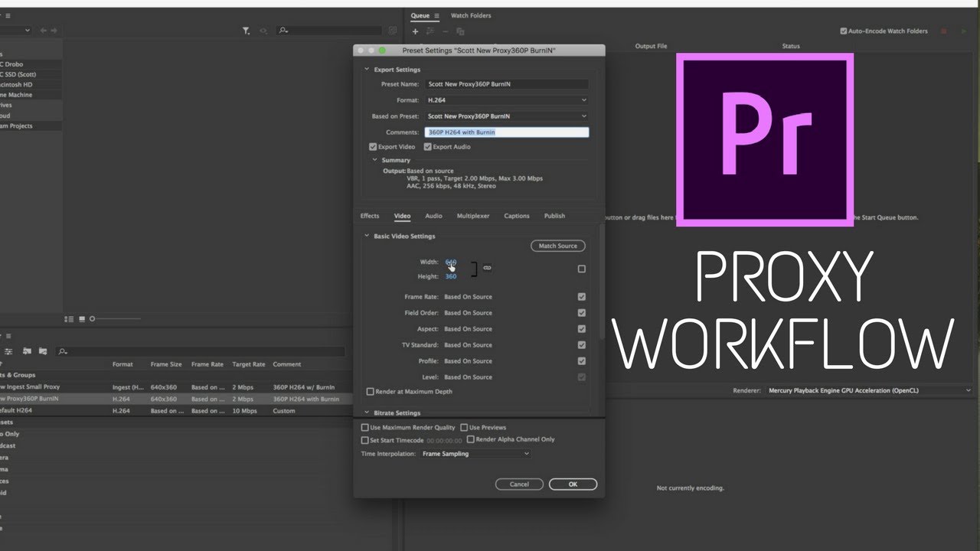The width and height of the screenshot is (980, 551).
Task: Click the Cancel button
Action: (519, 484)
